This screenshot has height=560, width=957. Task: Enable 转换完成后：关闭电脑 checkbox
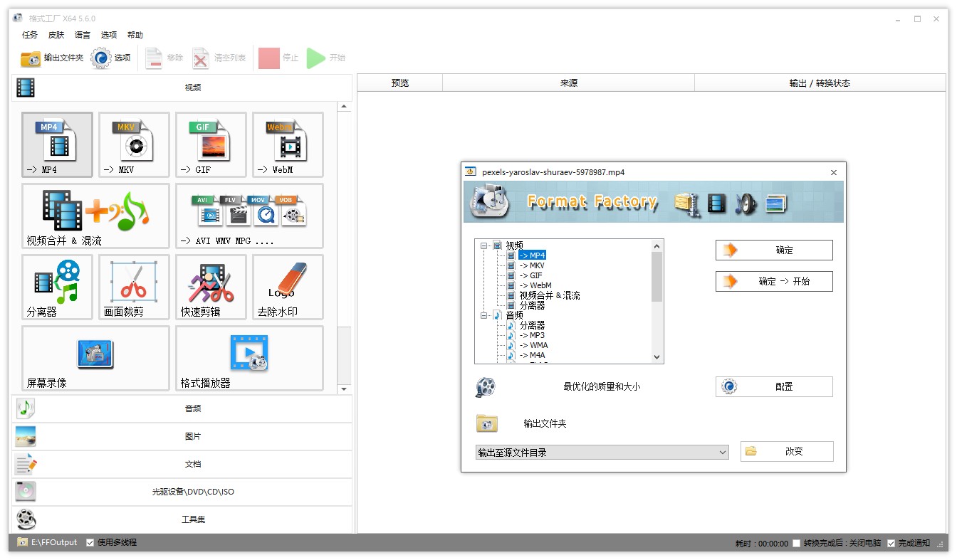point(797,544)
